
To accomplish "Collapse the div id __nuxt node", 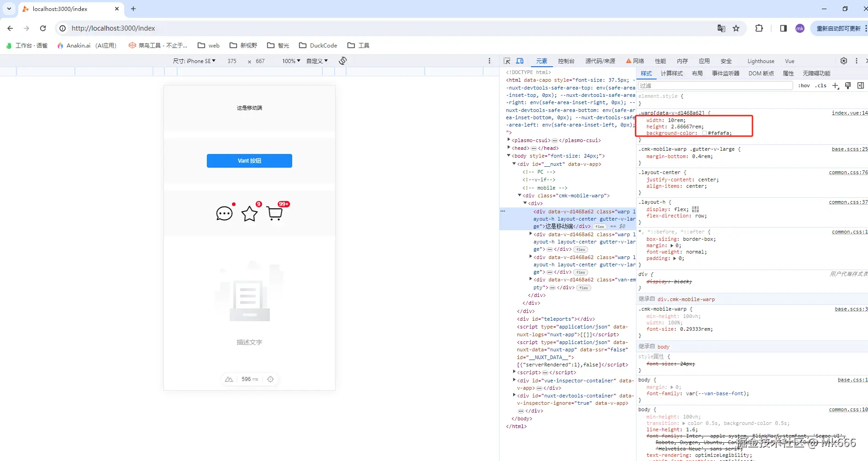I will coord(514,164).
